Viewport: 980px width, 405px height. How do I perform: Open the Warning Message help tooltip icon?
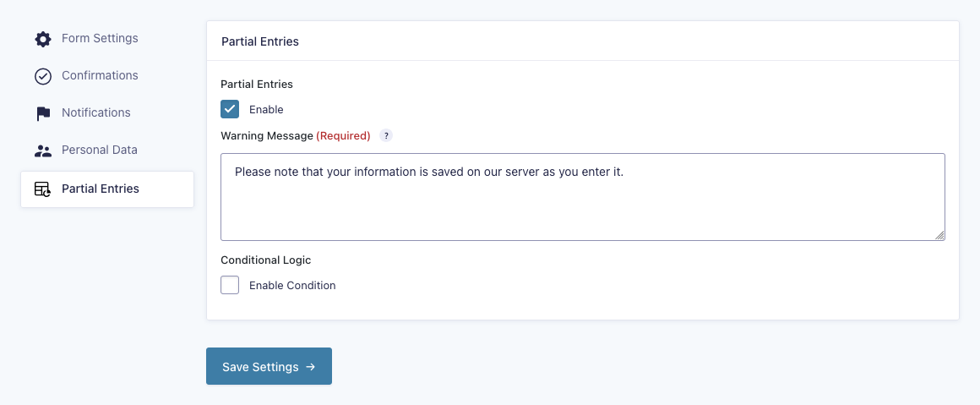[x=386, y=135]
